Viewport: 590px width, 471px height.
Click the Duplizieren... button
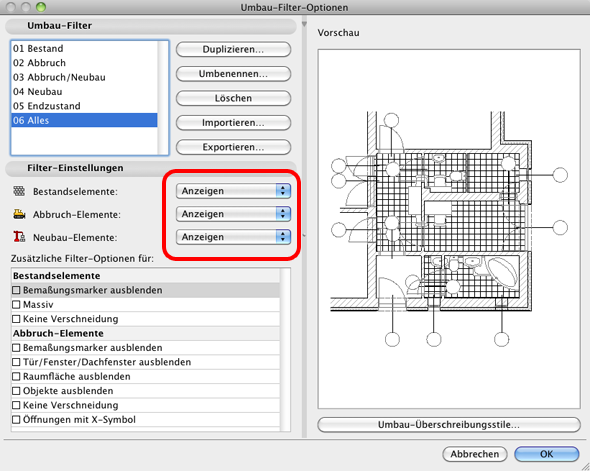click(x=233, y=49)
